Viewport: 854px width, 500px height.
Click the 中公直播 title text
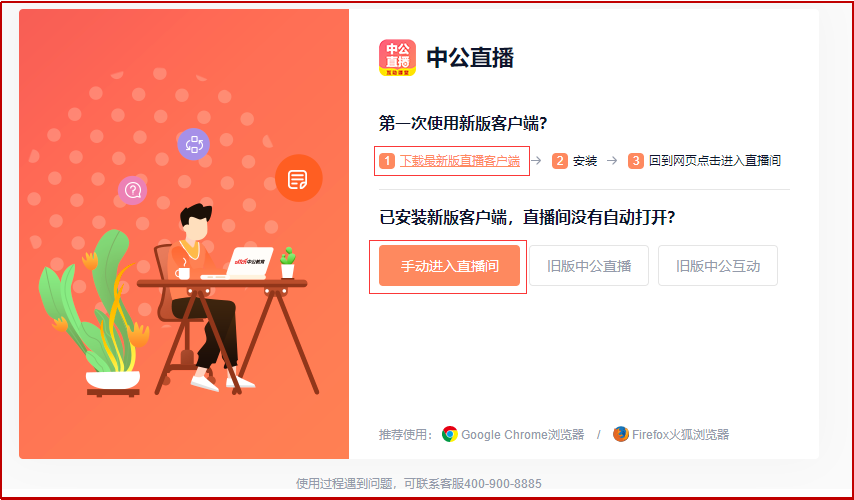470,58
